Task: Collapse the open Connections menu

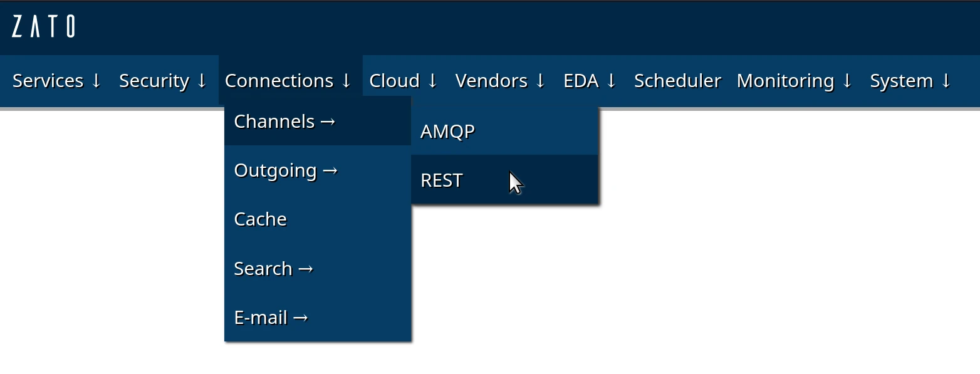Action: (288, 81)
